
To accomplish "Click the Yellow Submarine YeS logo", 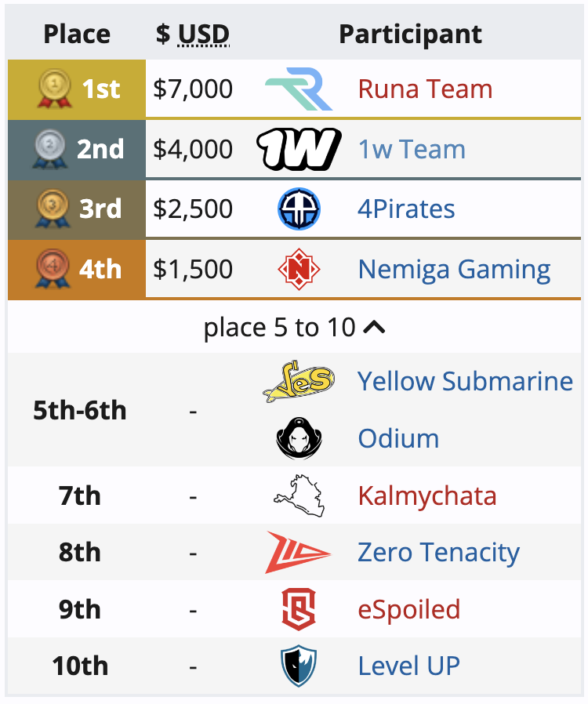I will coord(299,381).
